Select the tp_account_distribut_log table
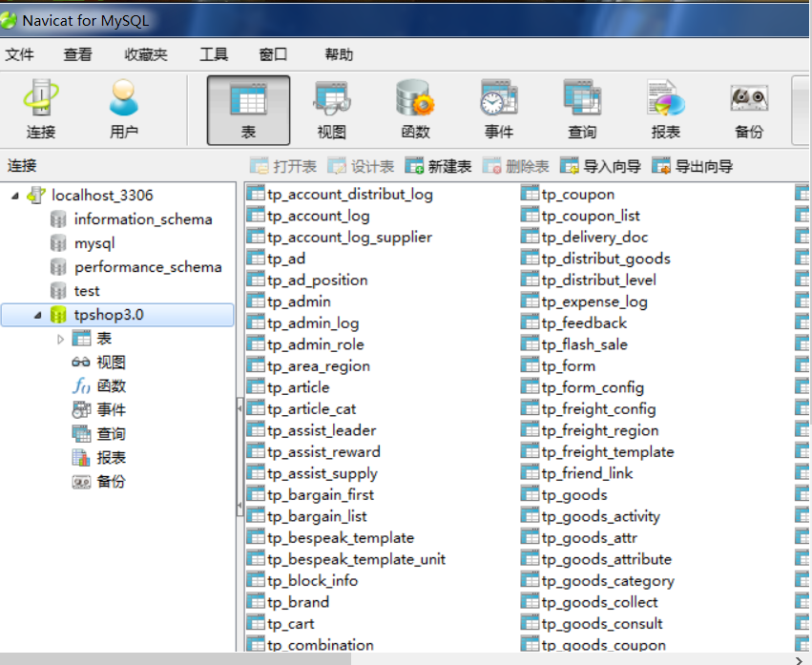 click(350, 195)
